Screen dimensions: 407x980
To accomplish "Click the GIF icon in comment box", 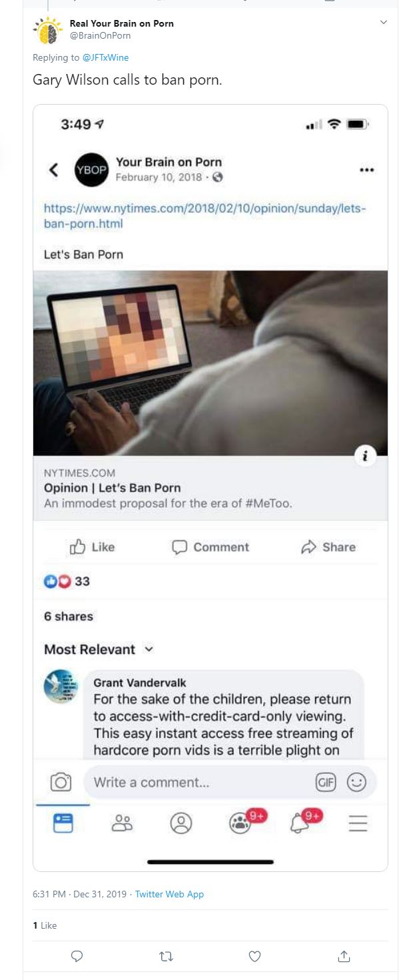I will (326, 782).
